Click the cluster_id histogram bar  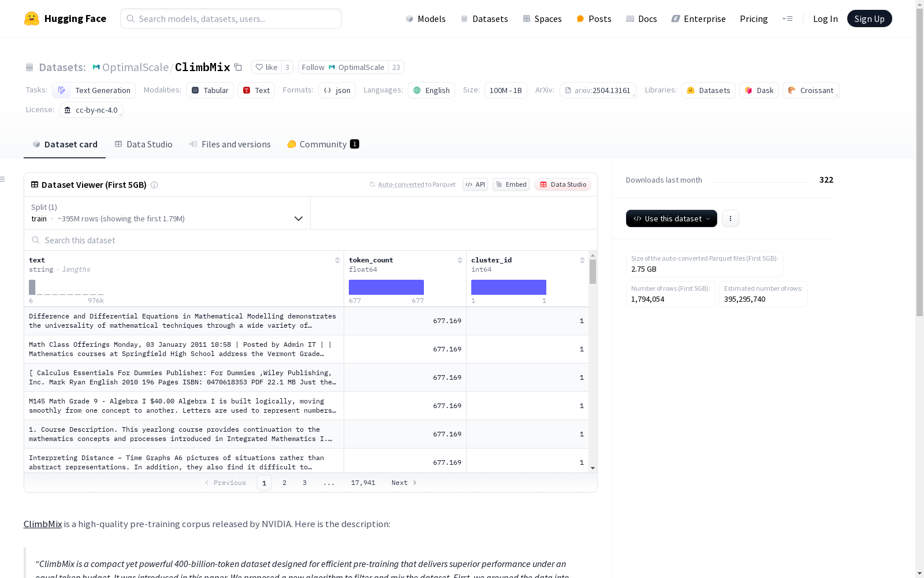click(x=509, y=287)
